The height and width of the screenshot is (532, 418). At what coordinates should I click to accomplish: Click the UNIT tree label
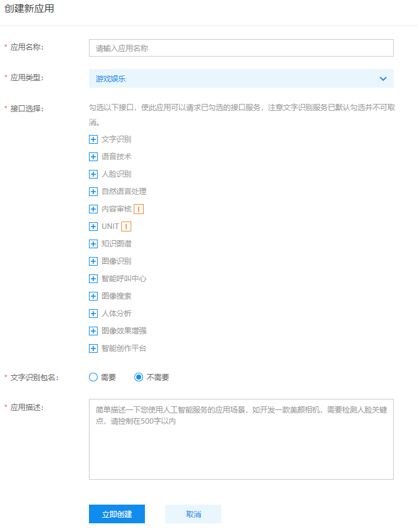[110, 226]
